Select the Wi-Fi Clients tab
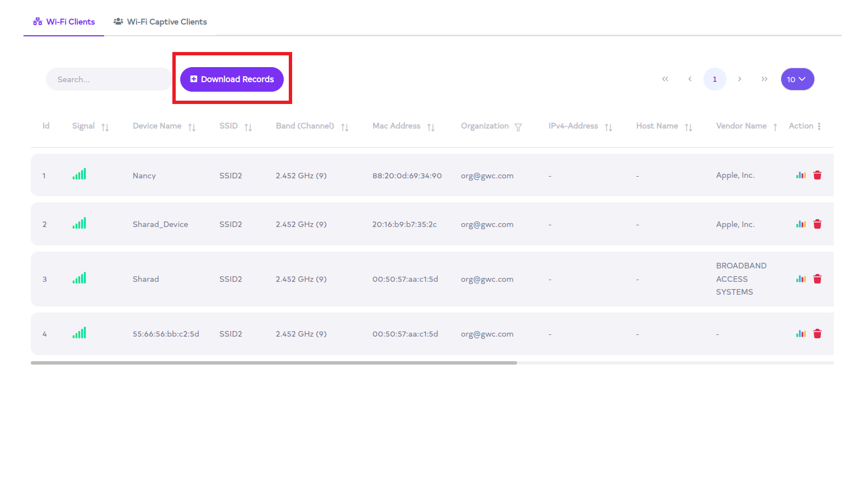Viewport: 868px width, 482px height. (x=64, y=22)
